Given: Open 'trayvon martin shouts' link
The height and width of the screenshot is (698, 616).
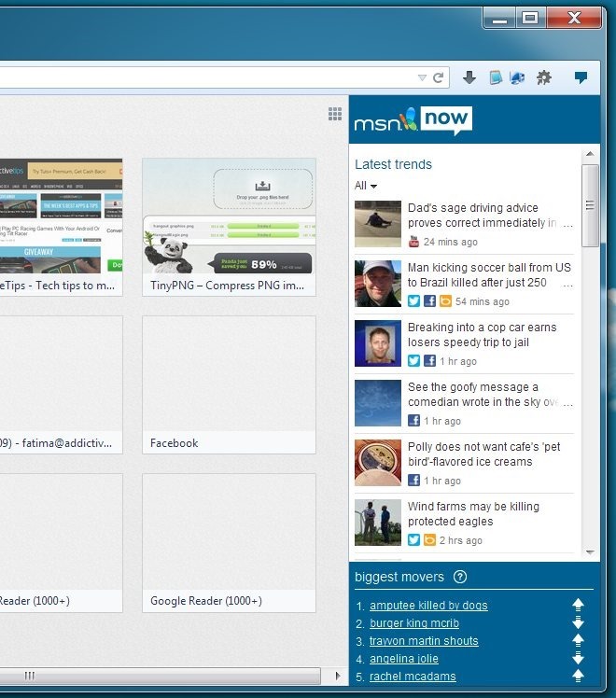Looking at the screenshot, I should click(424, 640).
